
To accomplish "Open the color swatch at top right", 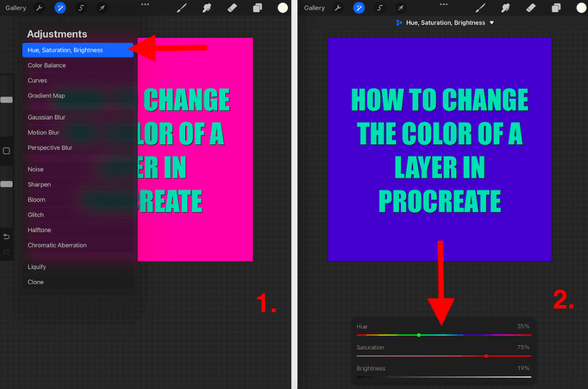I will click(x=282, y=7).
